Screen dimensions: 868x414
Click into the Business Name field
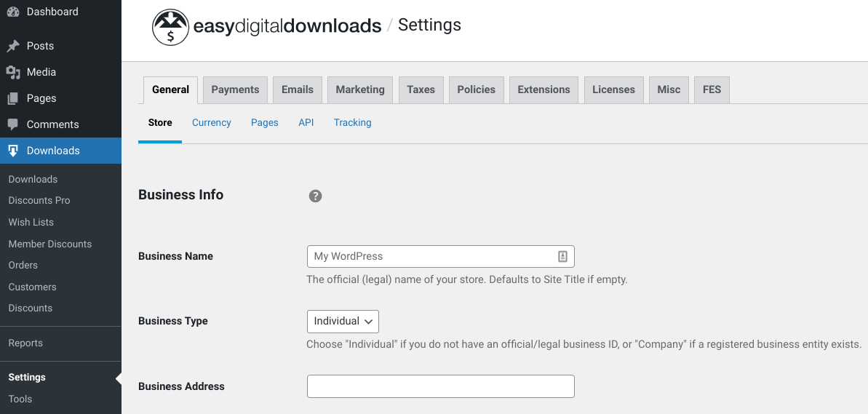[x=441, y=256]
